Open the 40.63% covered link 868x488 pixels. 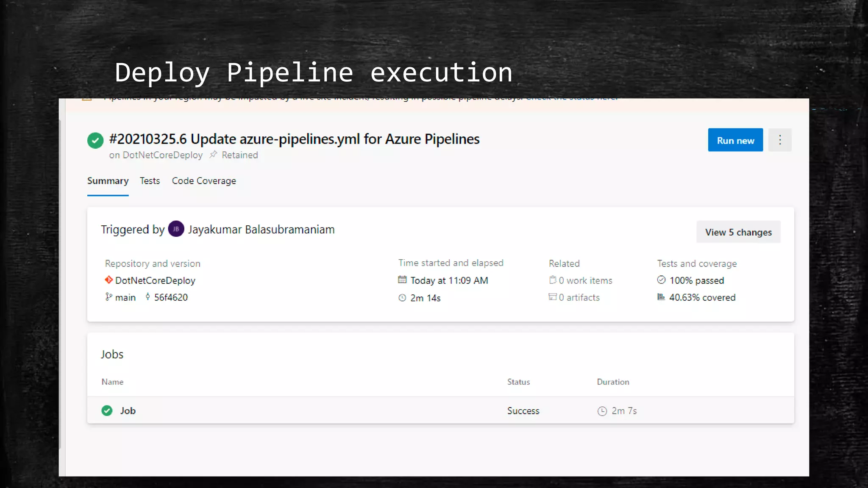tap(702, 297)
